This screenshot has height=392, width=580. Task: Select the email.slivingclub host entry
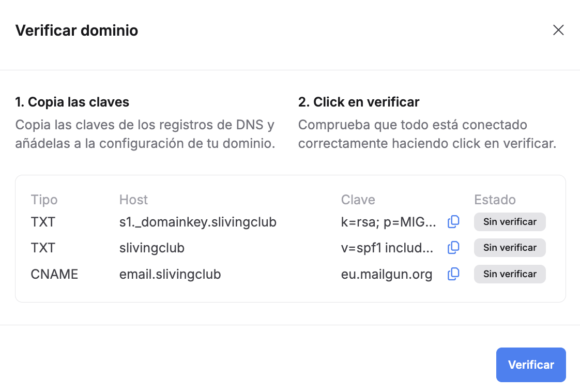pos(170,274)
